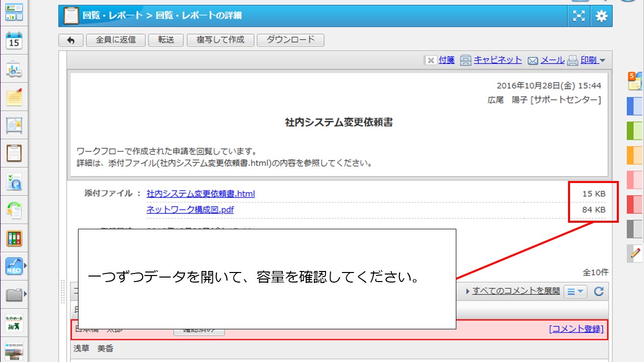Click the refresh comments icon
Screen dimensions: 644x362
pyautogui.click(x=599, y=291)
